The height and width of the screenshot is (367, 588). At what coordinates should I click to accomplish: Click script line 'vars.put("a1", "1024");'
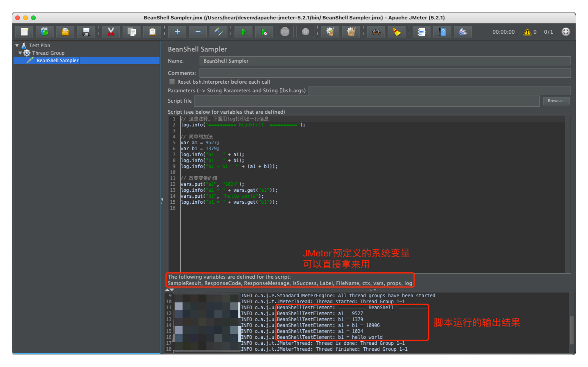click(x=213, y=184)
